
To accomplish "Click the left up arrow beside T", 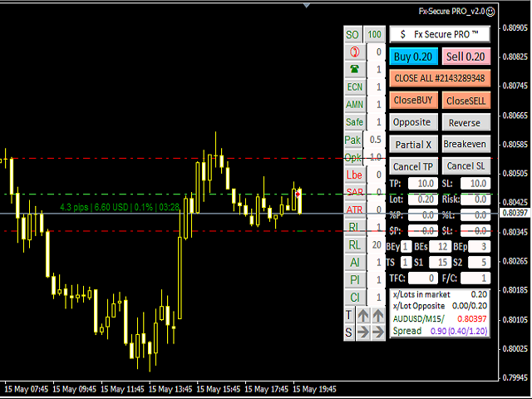I will coord(363,316).
